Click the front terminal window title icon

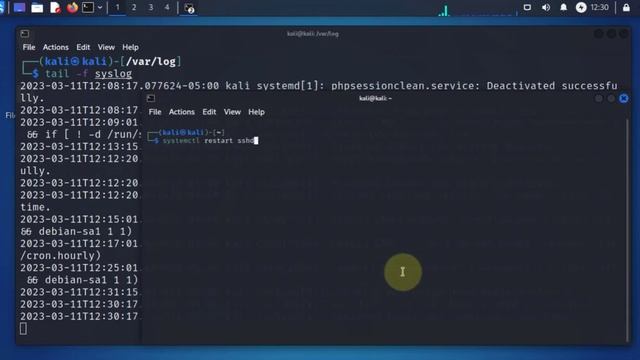coord(151,98)
